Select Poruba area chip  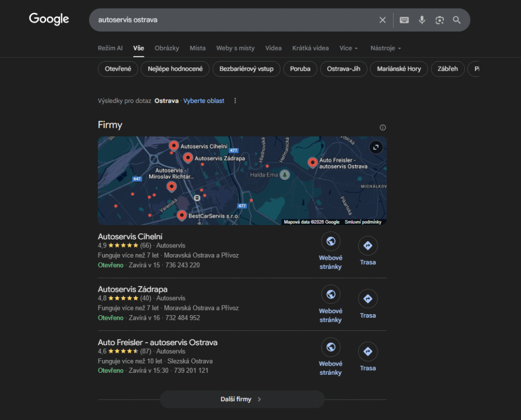(x=300, y=69)
